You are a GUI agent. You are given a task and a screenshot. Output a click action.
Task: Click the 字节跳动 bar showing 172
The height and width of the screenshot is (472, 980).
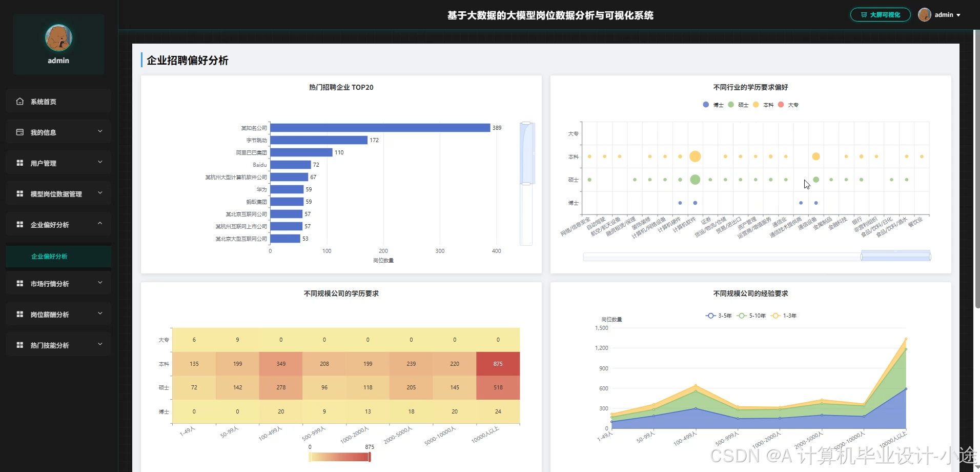[x=319, y=140]
